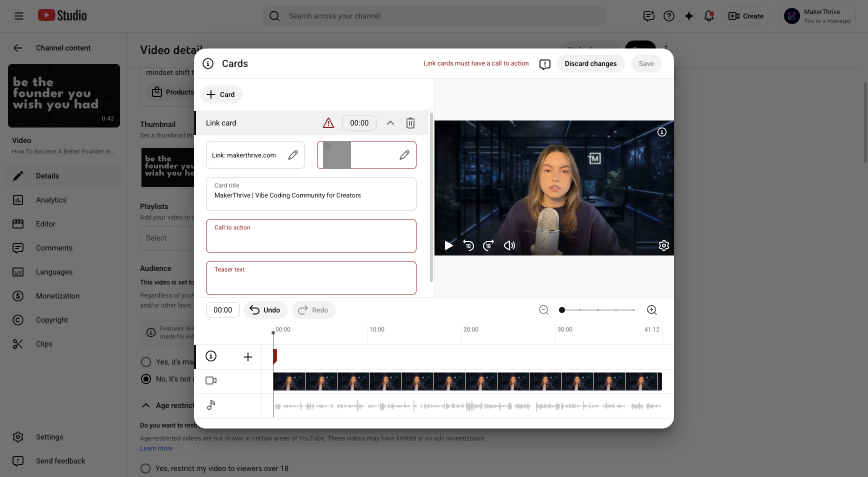Edit the makerthrive.com link with pencil
868x477 pixels.
pyautogui.click(x=293, y=155)
